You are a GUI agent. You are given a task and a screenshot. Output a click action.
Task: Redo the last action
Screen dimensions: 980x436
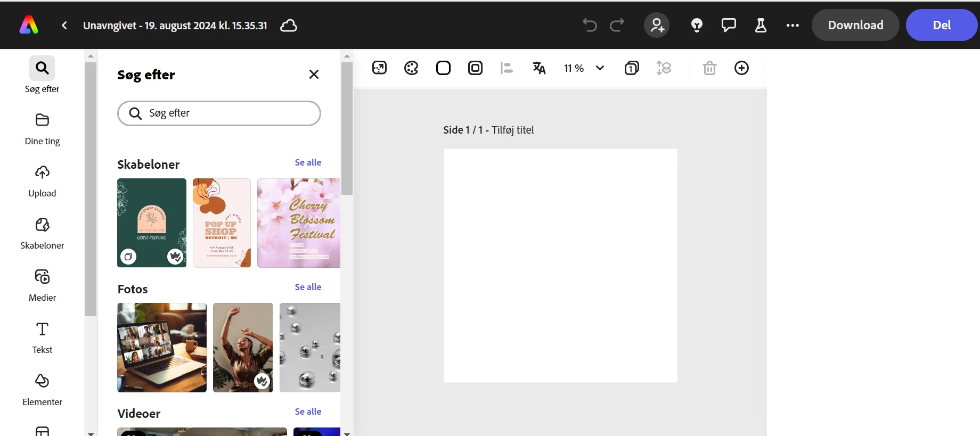pos(617,25)
